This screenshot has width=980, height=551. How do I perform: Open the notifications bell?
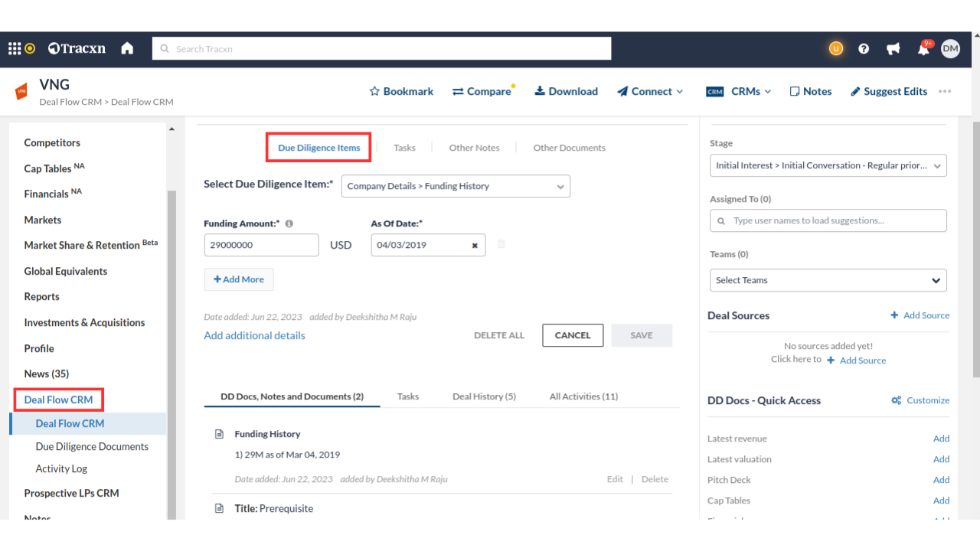pyautogui.click(x=923, y=49)
